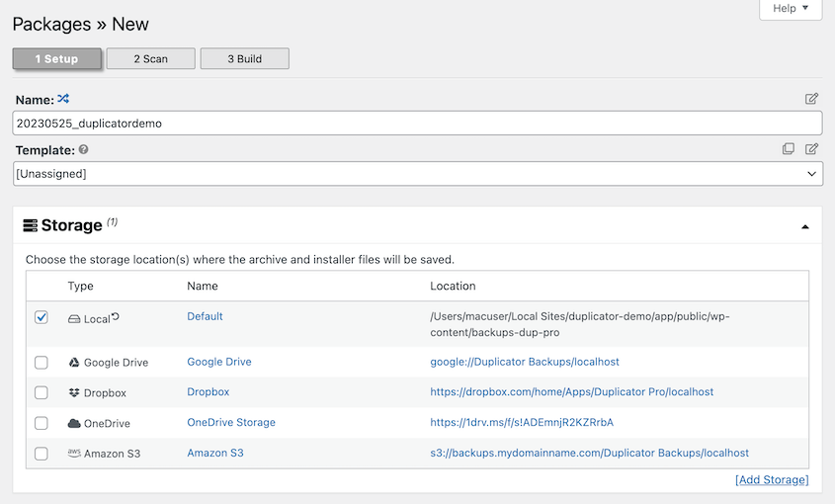The height and width of the screenshot is (504, 835).
Task: Click the OneDrive cloud icon
Action: coord(74,424)
